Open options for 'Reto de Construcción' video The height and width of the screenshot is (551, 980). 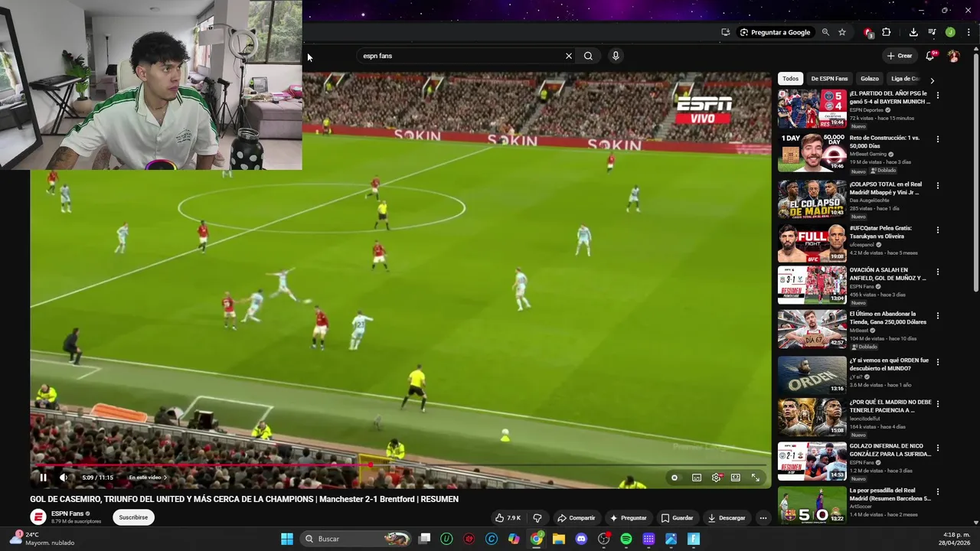pos(938,139)
